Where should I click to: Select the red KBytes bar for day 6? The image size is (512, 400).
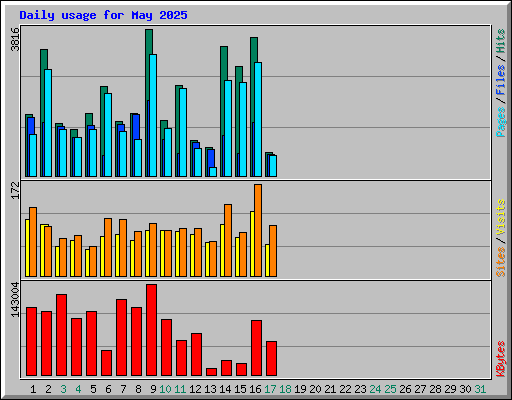pos(106,363)
